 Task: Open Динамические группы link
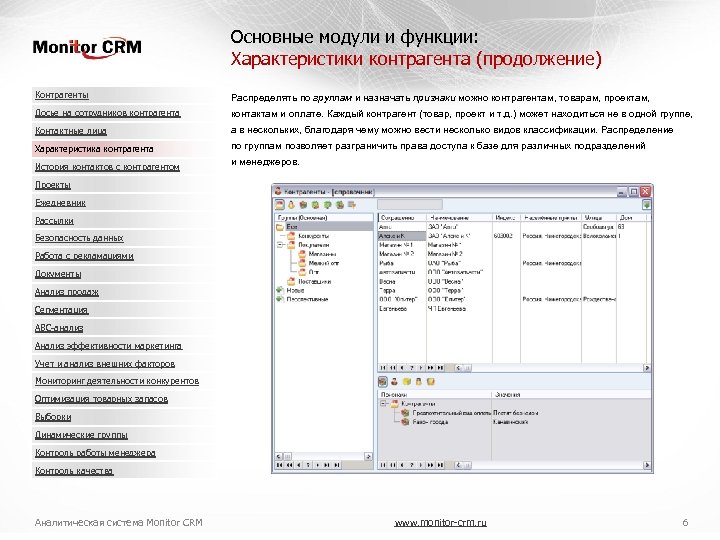click(x=81, y=435)
